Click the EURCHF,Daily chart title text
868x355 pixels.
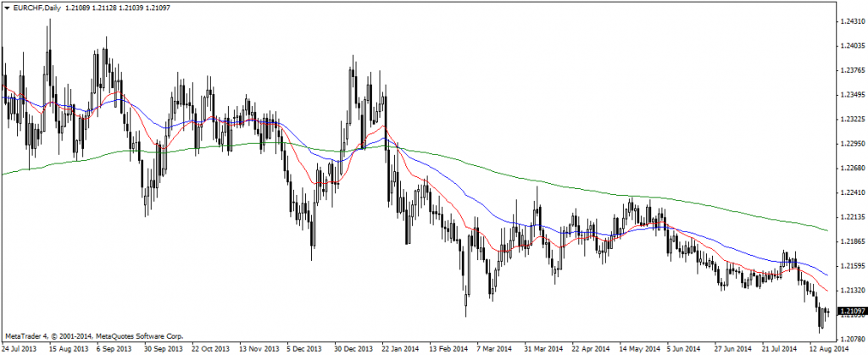coord(36,8)
